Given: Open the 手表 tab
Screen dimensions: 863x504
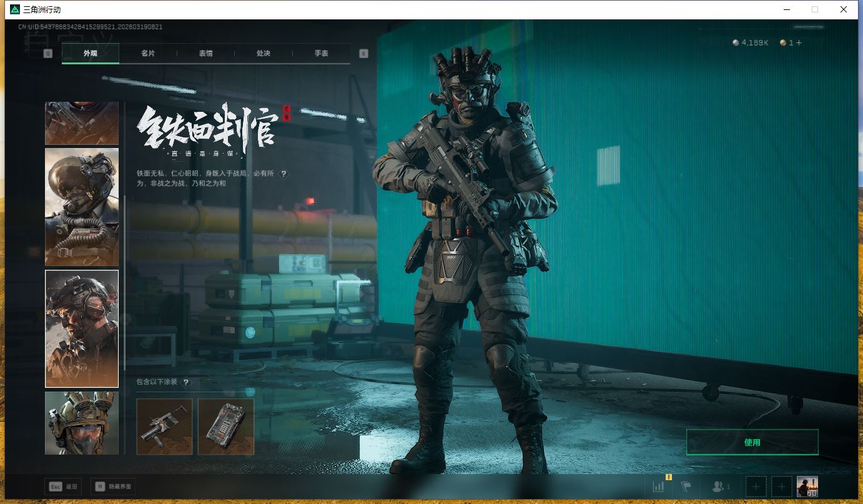Looking at the screenshot, I should pos(321,54).
